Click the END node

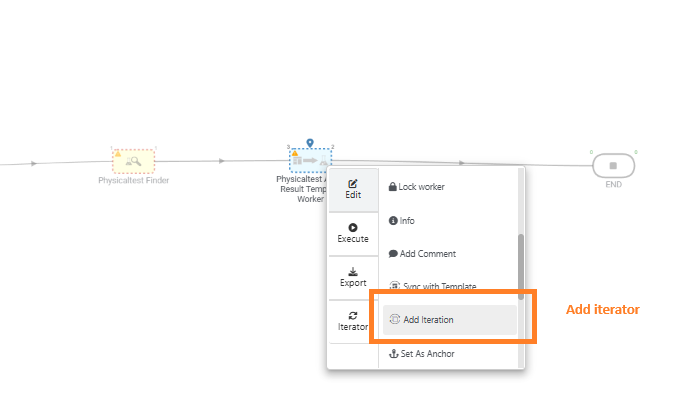[x=613, y=166]
